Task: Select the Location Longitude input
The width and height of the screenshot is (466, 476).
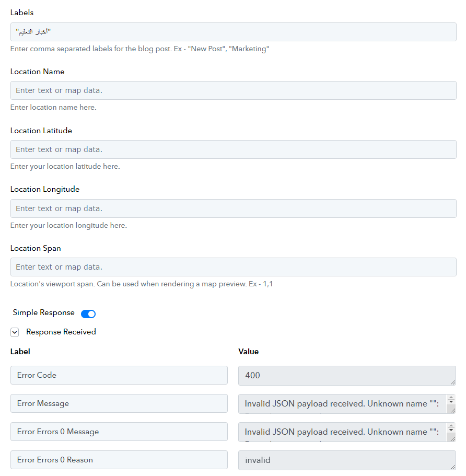Action: point(233,208)
